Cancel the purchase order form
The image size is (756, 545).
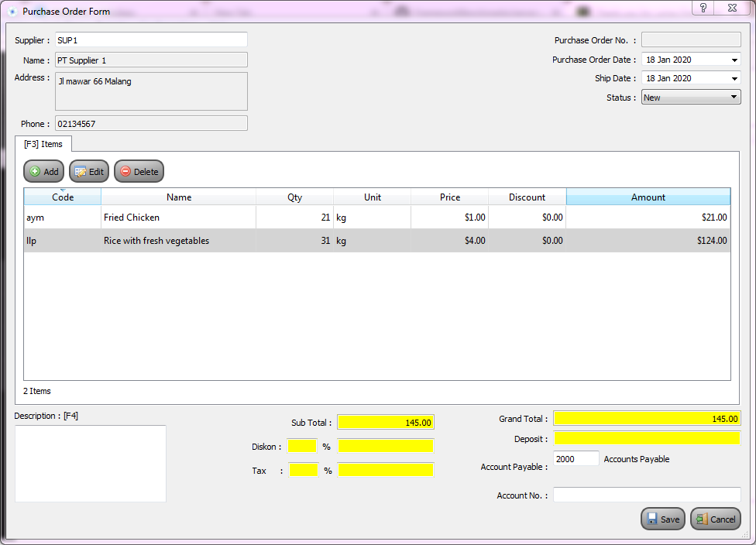(x=715, y=519)
